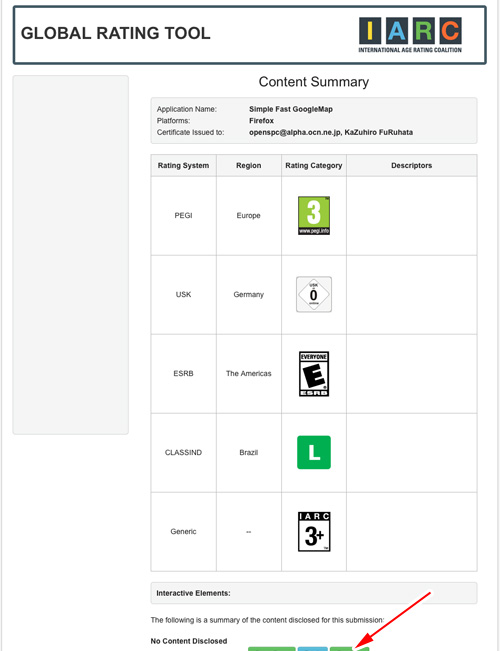This screenshot has height=651, width=500.
Task: Click the ESRB Everyone rating badge
Action: click(314, 374)
